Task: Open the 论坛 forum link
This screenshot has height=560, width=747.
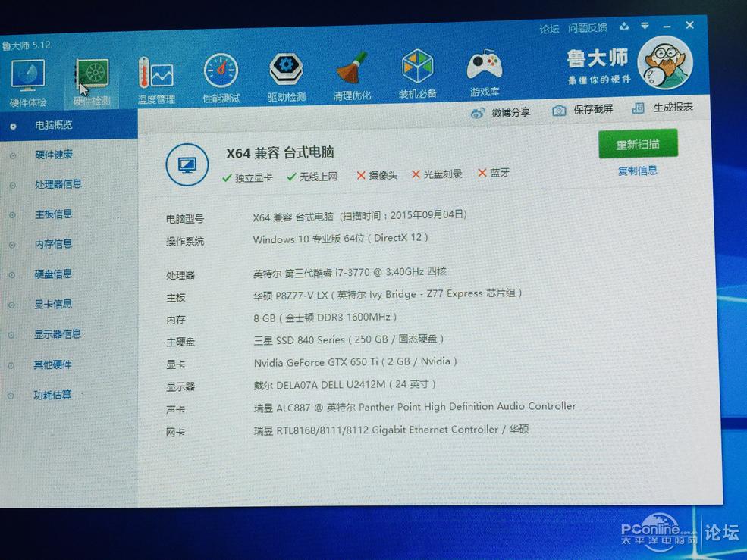Action: tap(549, 29)
